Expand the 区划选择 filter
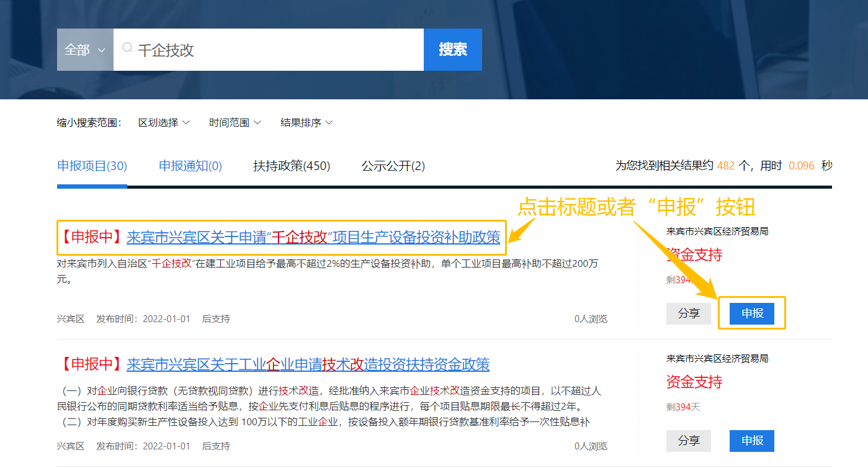Viewport: 868px width, 468px height. coord(164,123)
